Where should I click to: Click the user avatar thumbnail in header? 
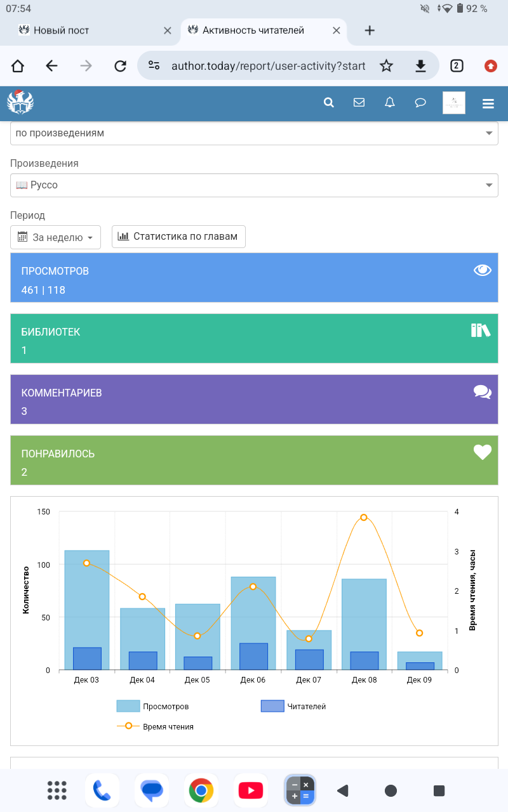point(453,103)
